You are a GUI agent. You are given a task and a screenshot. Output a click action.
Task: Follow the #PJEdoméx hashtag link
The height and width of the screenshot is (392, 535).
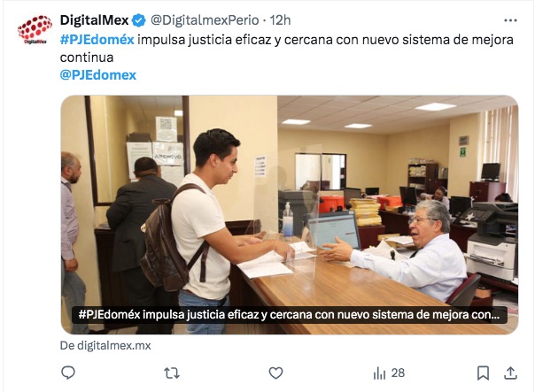[97, 40]
